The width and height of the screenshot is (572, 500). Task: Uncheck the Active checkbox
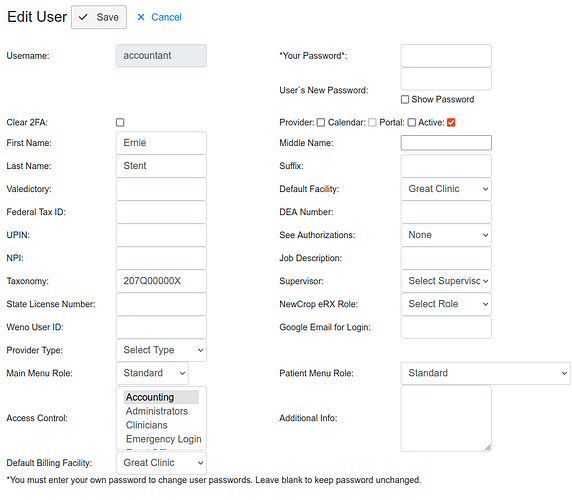451,123
